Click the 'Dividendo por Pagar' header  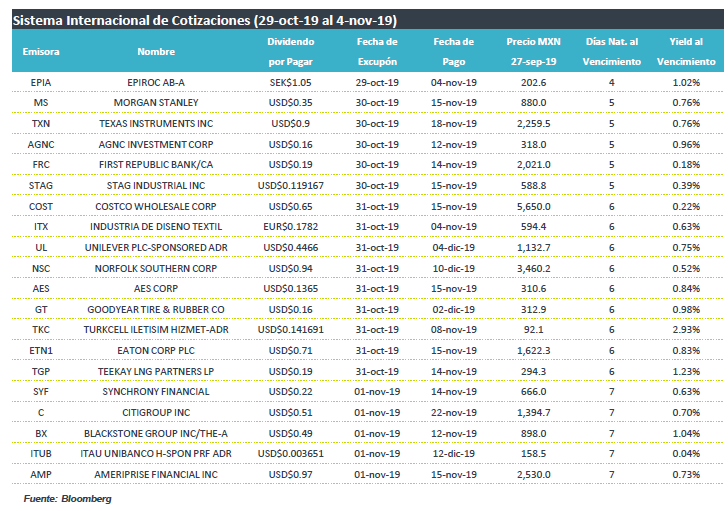(291, 52)
